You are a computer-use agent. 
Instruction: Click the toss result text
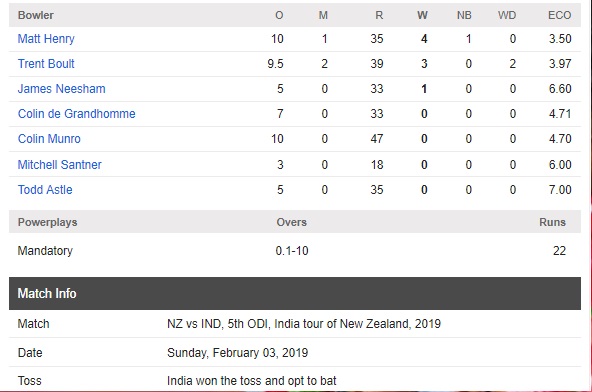pos(251,381)
